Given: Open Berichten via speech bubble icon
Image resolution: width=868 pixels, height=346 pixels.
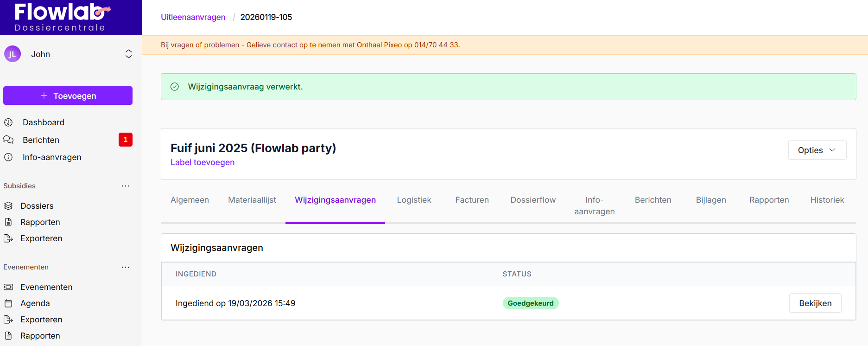Looking at the screenshot, I should click(8, 140).
